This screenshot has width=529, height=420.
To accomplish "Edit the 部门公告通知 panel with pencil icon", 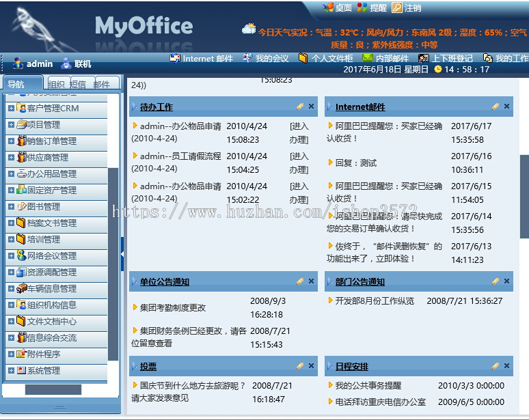I will coord(496,281).
